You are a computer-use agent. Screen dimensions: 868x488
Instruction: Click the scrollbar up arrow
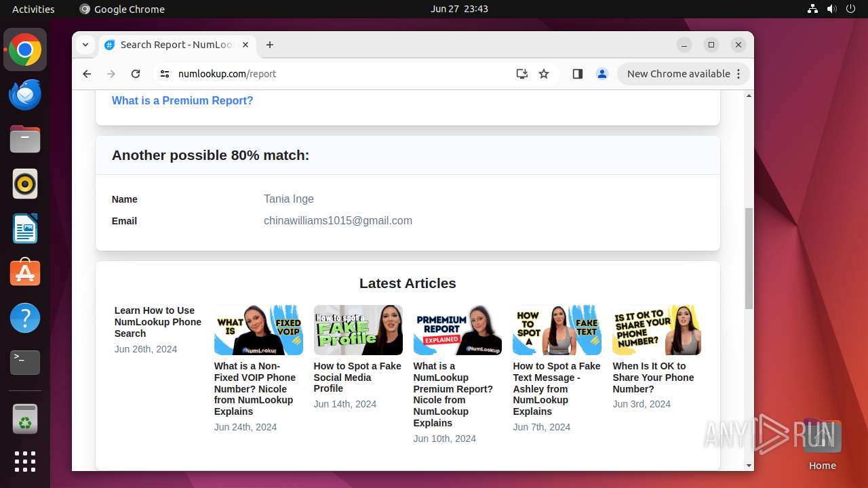point(749,96)
